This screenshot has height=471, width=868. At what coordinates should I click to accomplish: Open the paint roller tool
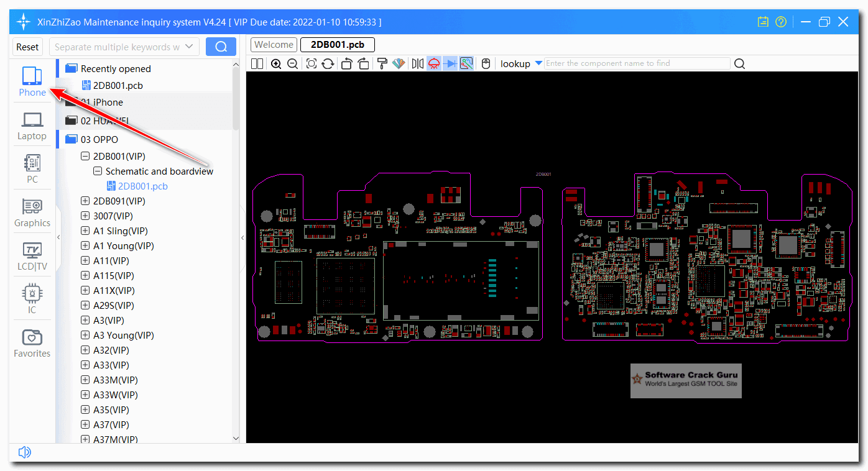coord(382,63)
